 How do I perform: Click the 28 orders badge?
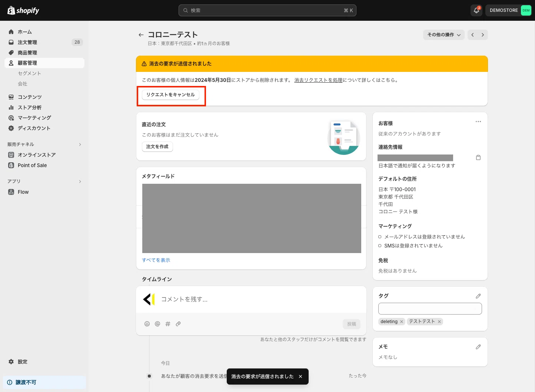[77, 42]
